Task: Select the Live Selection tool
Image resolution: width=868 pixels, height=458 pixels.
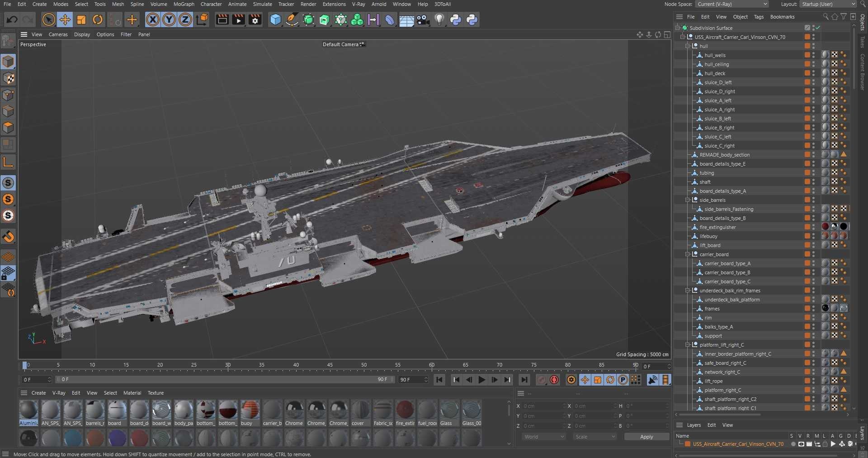Action: tap(48, 19)
